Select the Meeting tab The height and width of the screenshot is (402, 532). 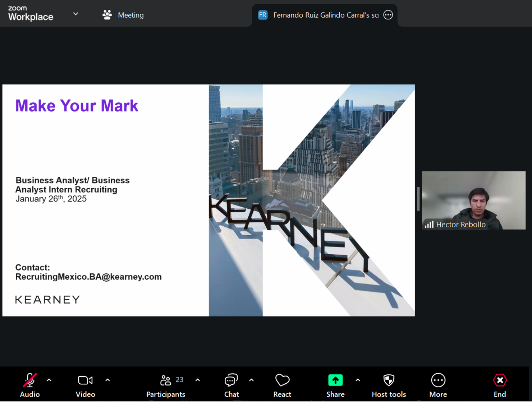[x=123, y=15]
